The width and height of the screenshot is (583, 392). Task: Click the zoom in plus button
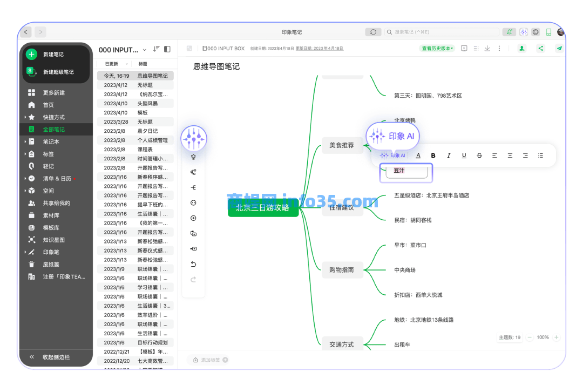pos(556,337)
